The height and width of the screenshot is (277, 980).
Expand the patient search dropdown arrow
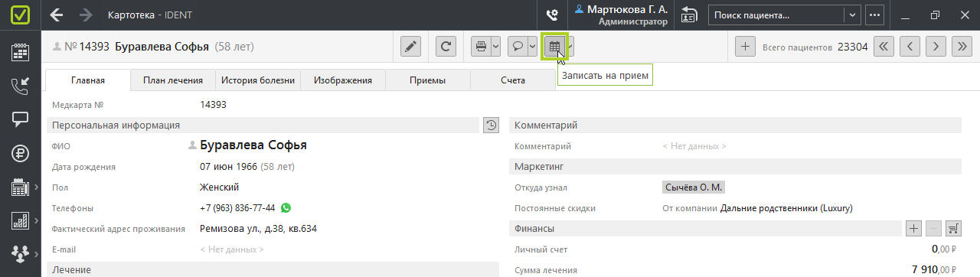[851, 15]
